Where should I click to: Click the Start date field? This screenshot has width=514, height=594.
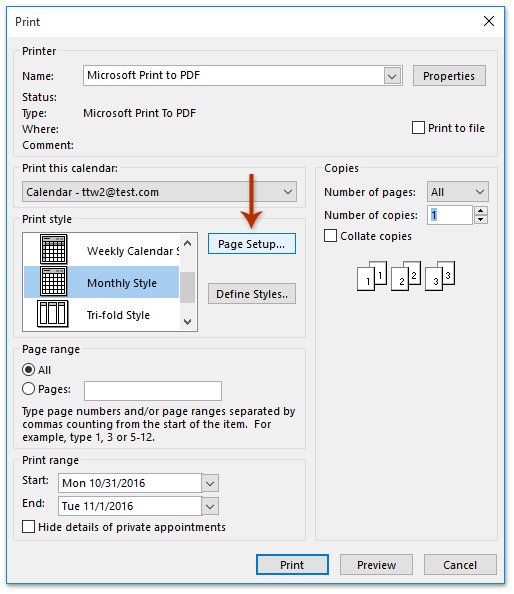pos(130,483)
